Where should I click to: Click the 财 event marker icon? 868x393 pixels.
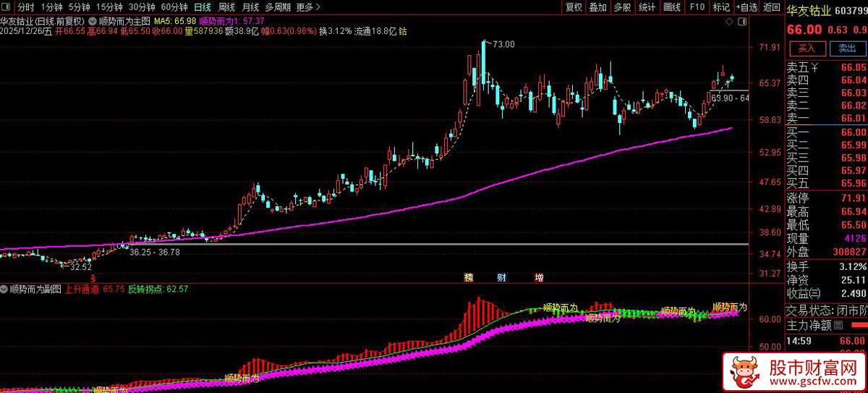click(x=502, y=277)
